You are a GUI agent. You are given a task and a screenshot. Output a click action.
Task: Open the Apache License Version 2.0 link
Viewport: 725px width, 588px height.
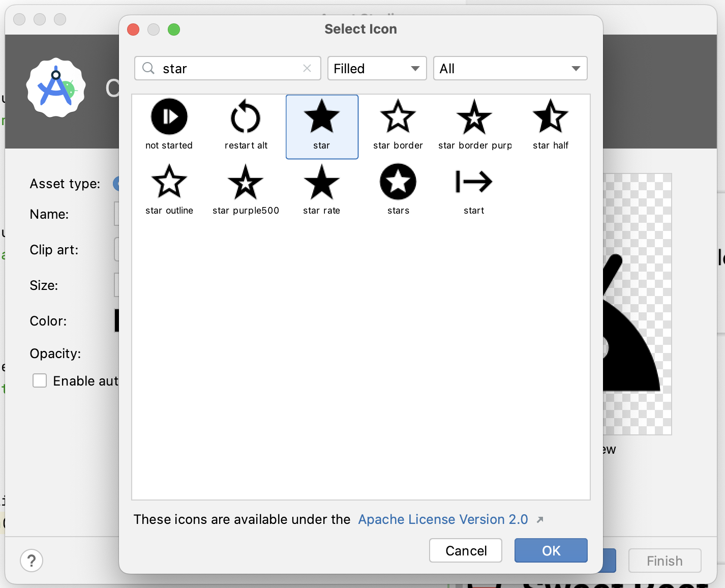coord(443,519)
